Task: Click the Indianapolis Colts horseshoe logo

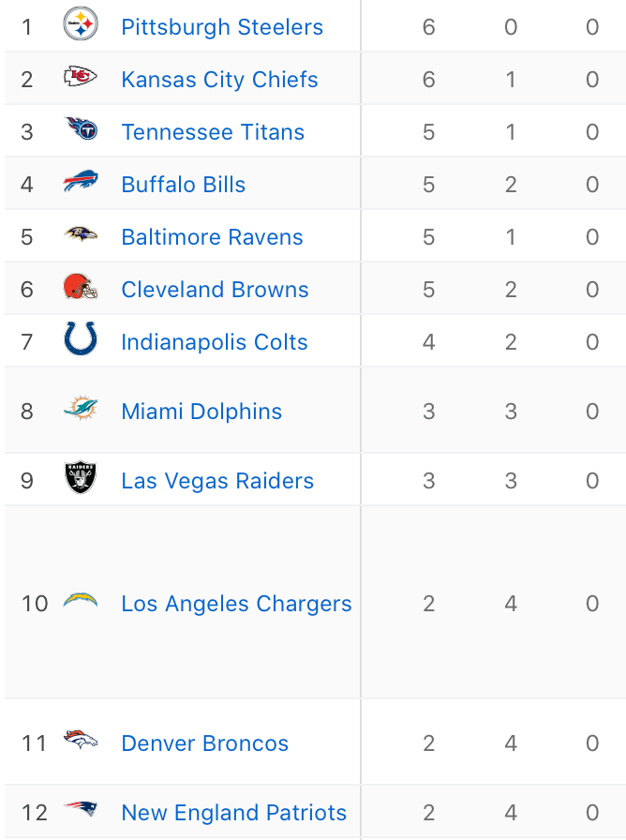Action: [x=81, y=338]
